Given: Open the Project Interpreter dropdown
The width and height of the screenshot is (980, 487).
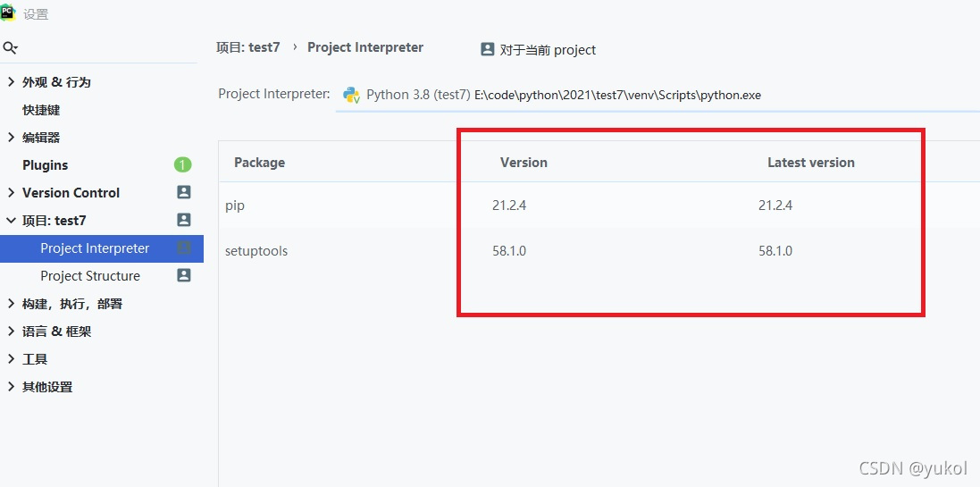Looking at the screenshot, I should click(x=658, y=96).
